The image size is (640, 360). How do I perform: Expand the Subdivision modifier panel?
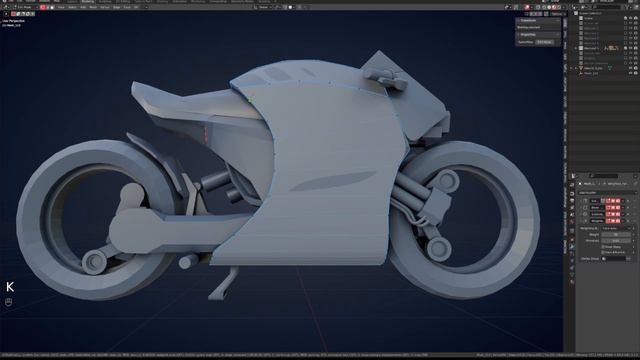581,201
